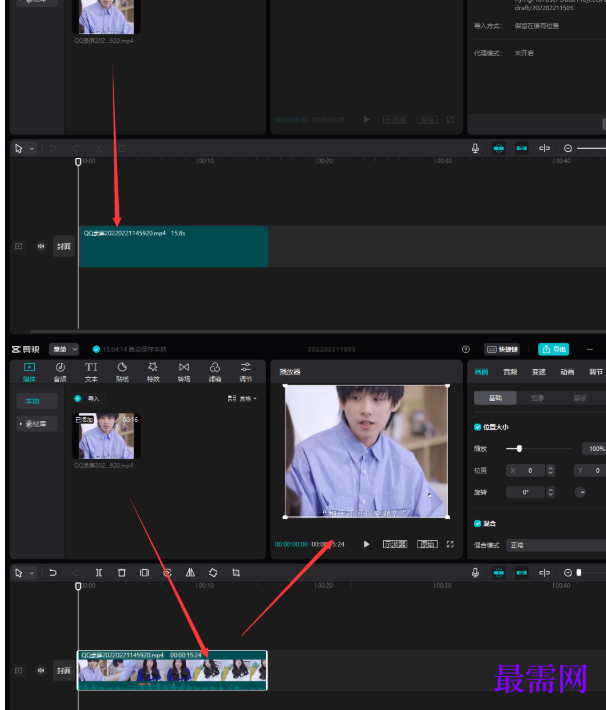Select the 蒙版 mask sub-tab
This screenshot has height=710, width=606.
(x=580, y=398)
